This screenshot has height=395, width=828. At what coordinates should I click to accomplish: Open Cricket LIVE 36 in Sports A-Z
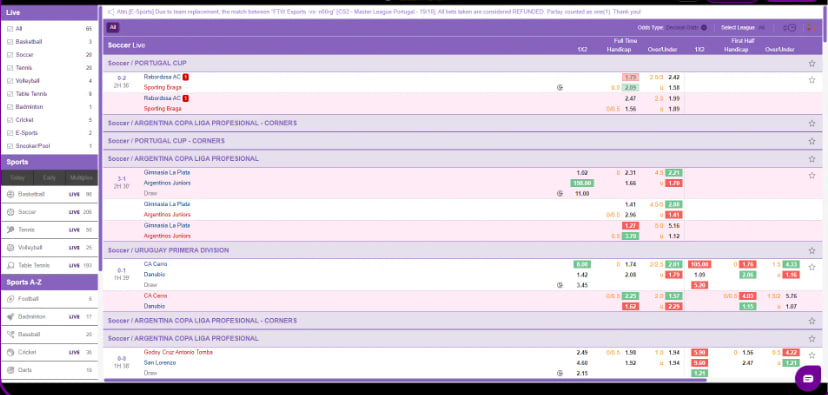(x=49, y=352)
